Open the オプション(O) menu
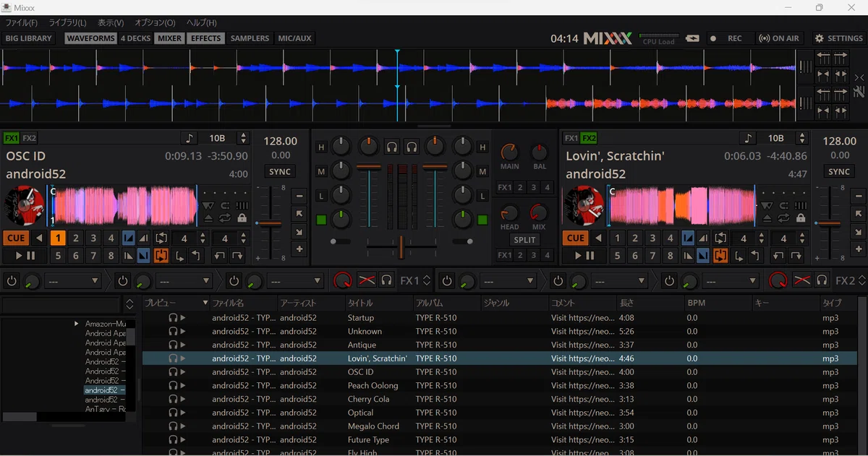This screenshot has width=868, height=456. (x=155, y=23)
